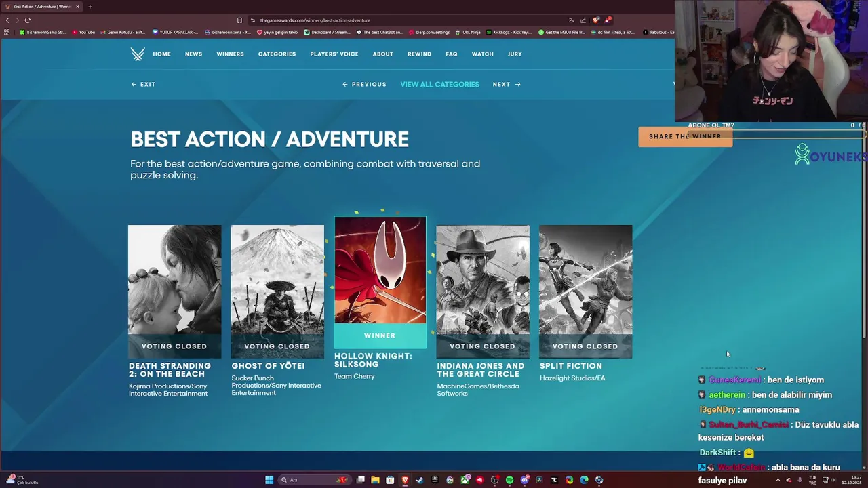Viewport: 868px width, 488px height.
Task: Go to NEXT category
Action: pos(507,85)
